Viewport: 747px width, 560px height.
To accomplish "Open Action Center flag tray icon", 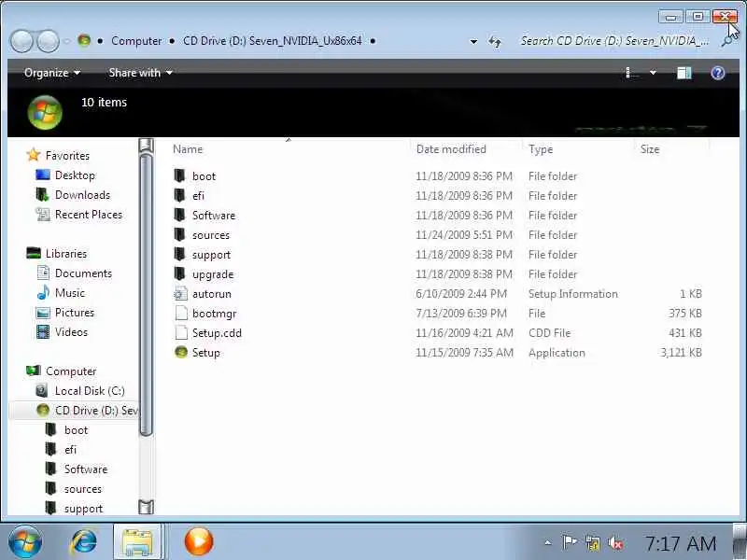I will coord(570,542).
